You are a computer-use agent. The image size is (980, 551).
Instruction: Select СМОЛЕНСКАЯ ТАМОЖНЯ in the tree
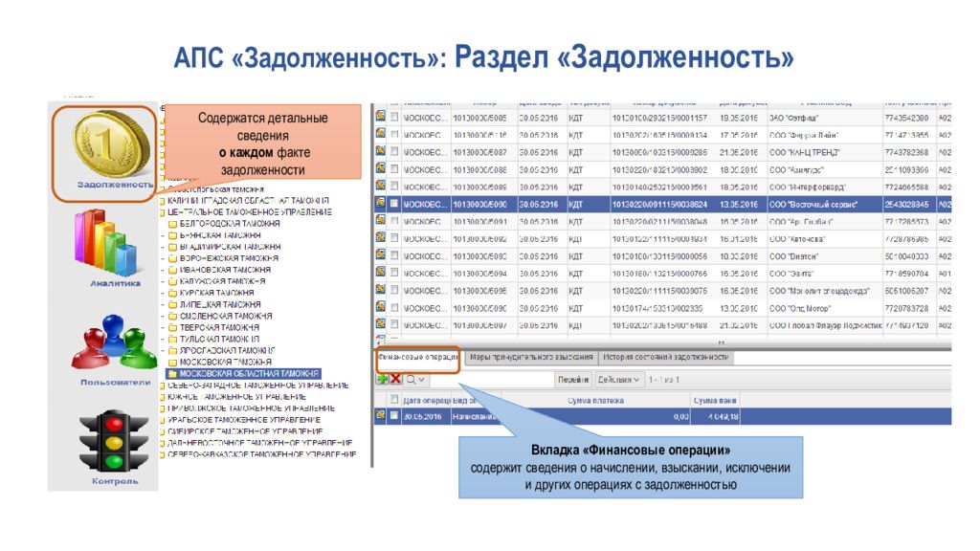226,316
